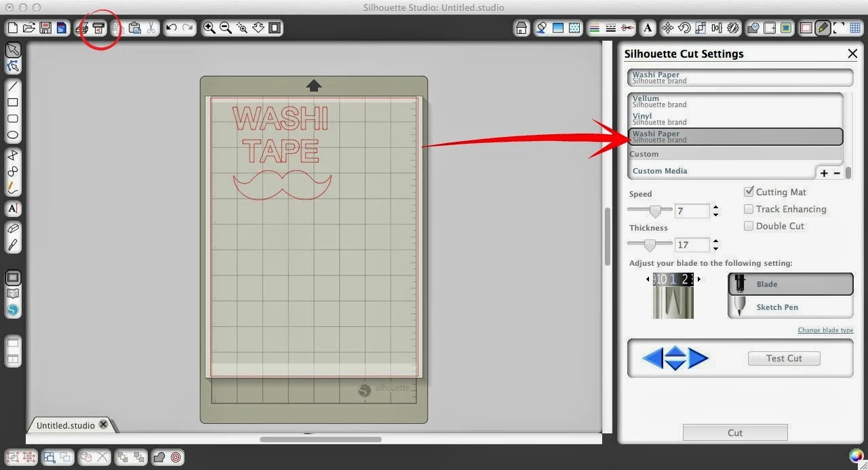This screenshot has width=868, height=470.
Task: Open the Rotate window icon
Action: (684, 28)
